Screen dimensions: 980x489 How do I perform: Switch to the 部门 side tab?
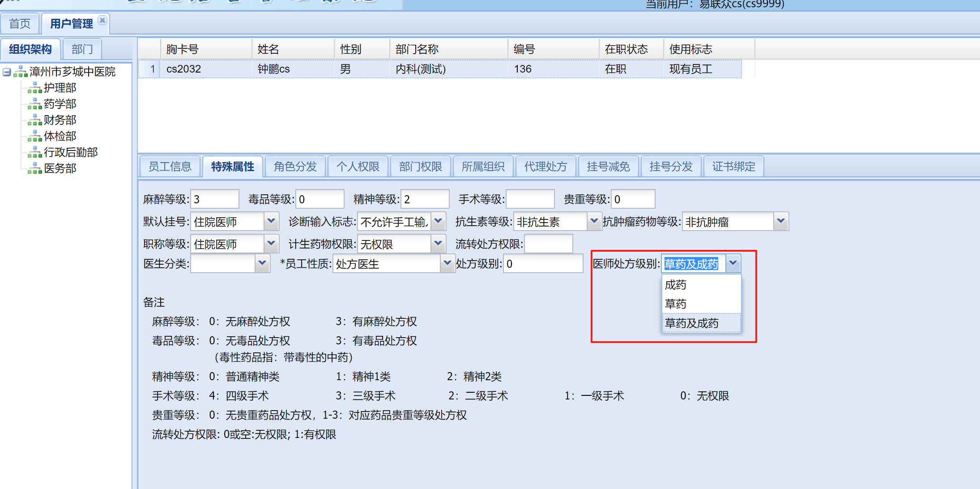point(82,49)
